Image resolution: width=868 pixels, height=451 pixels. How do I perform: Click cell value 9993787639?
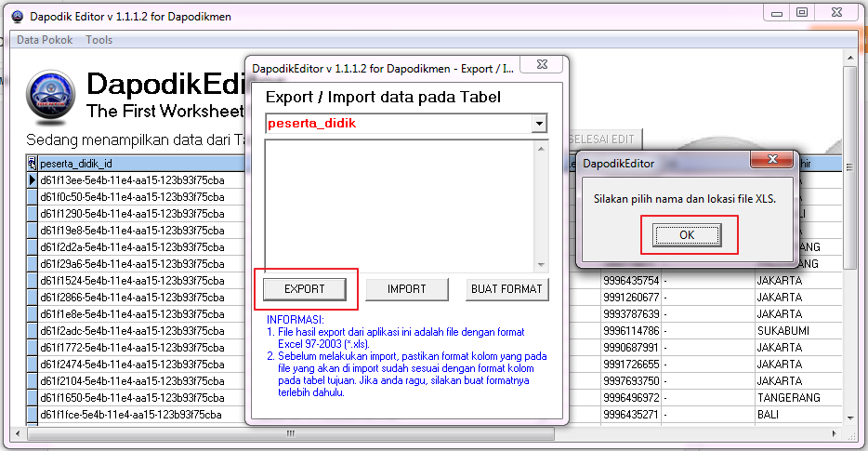point(631,313)
